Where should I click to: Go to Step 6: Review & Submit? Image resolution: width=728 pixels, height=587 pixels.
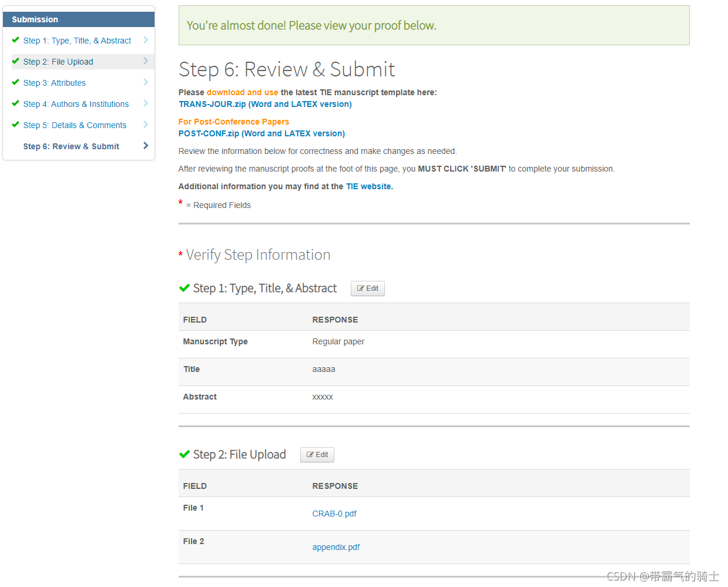pos(71,146)
